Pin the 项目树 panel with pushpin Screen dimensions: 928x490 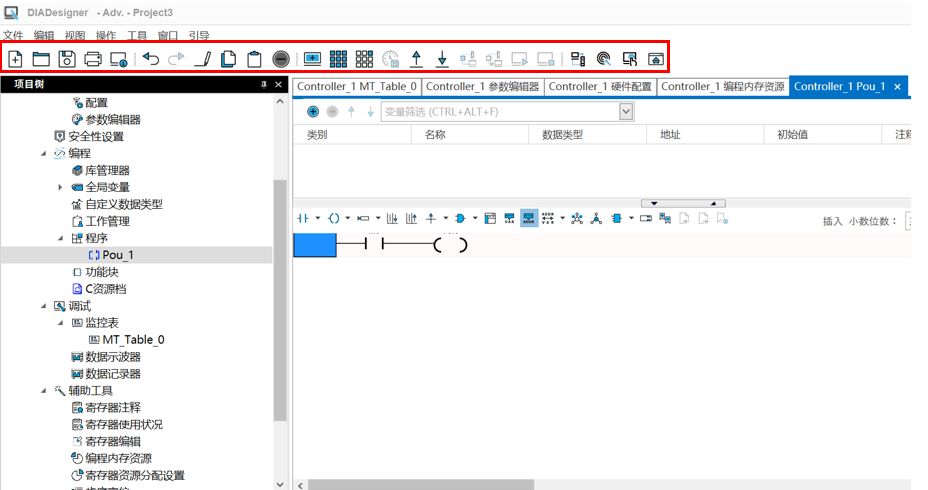(264, 85)
